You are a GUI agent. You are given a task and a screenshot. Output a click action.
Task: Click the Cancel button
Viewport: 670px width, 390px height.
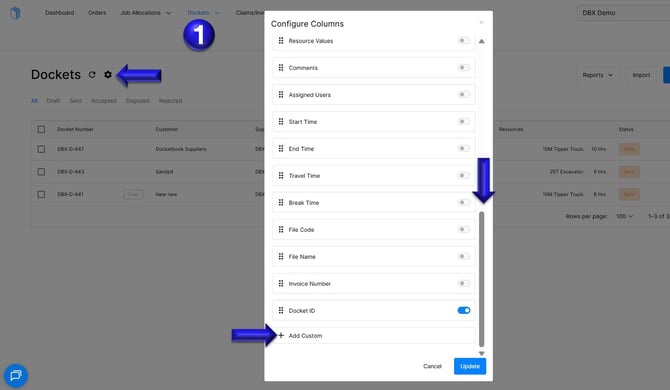click(432, 366)
